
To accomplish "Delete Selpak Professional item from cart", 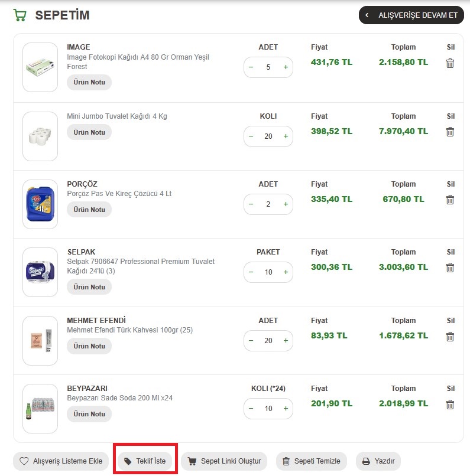I will pos(450,268).
